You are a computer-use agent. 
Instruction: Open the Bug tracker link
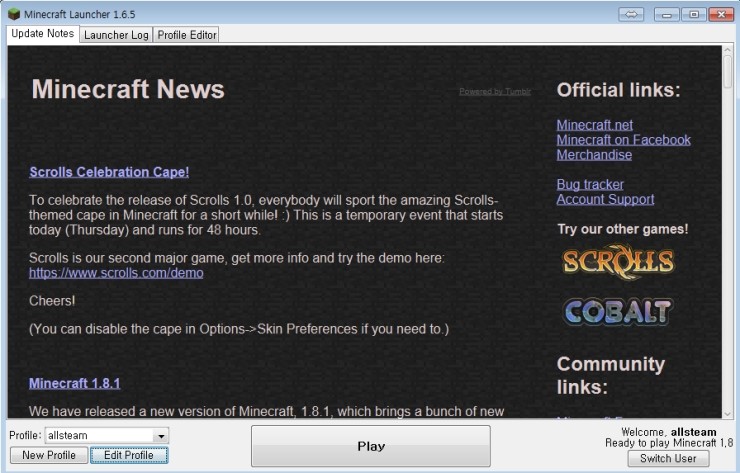[x=590, y=185]
